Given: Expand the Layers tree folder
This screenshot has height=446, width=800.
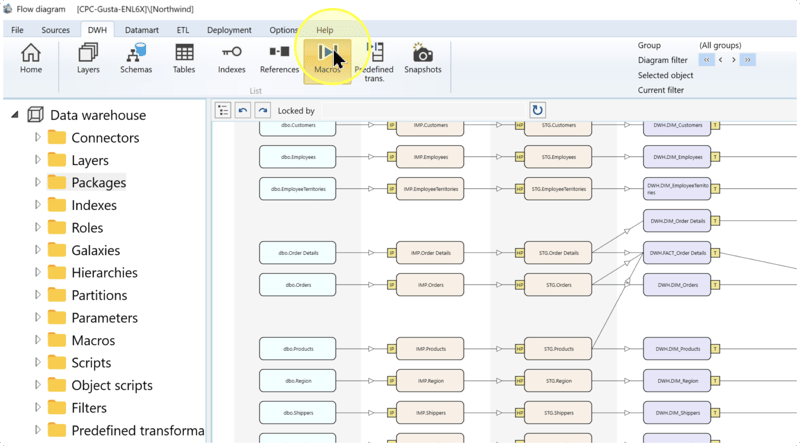Looking at the screenshot, I should pos(37,160).
